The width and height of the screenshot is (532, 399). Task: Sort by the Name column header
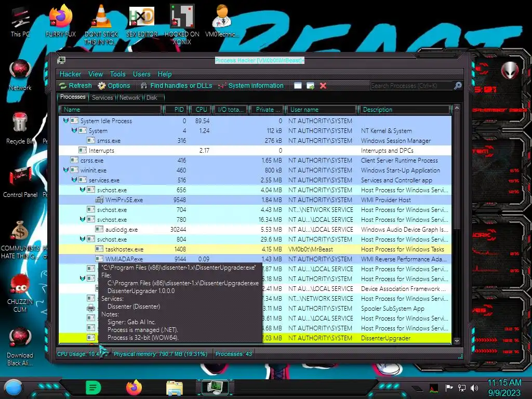point(110,110)
